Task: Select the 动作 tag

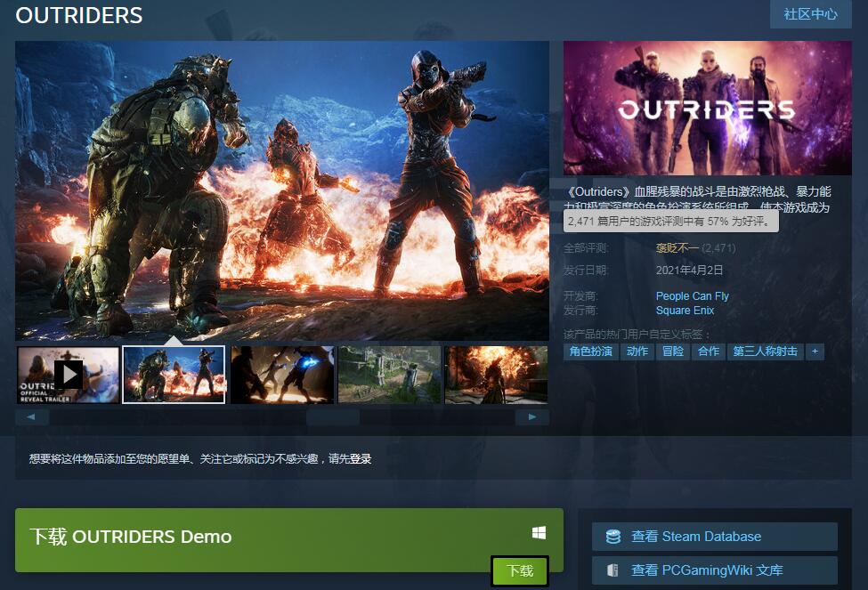Action: pyautogui.click(x=637, y=352)
